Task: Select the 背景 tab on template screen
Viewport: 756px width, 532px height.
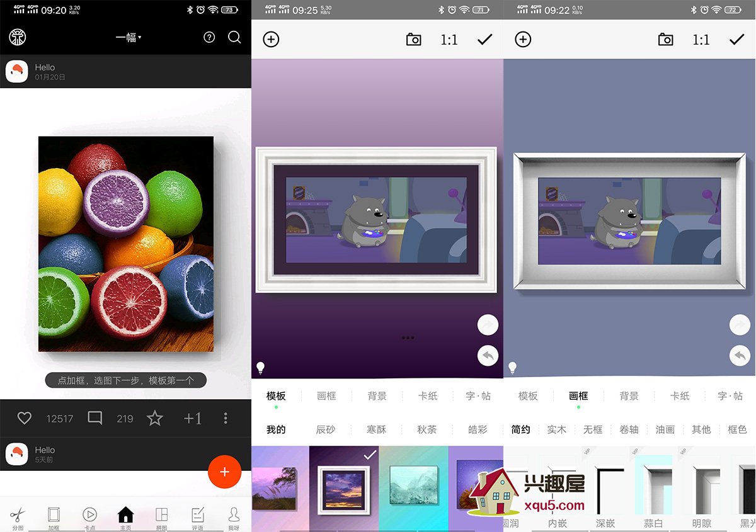Action: [x=377, y=396]
